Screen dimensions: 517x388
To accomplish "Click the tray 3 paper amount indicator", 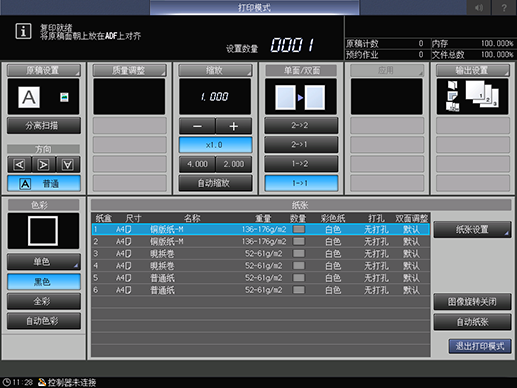I will [299, 254].
